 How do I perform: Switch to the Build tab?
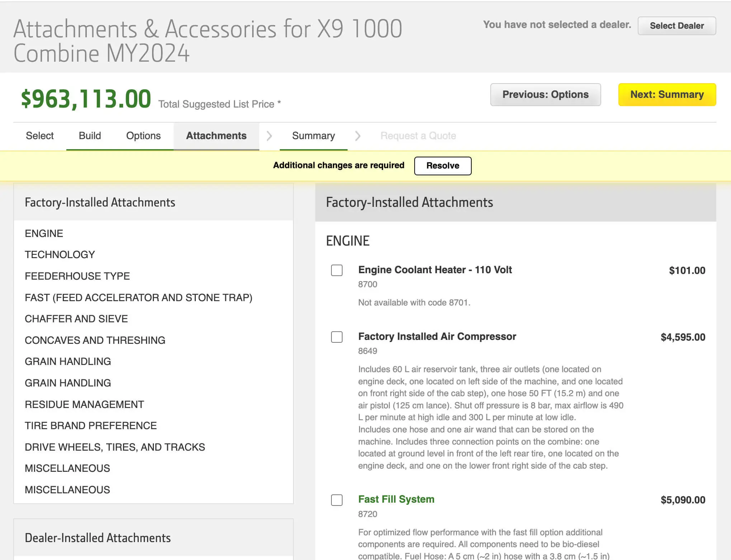pyautogui.click(x=90, y=136)
